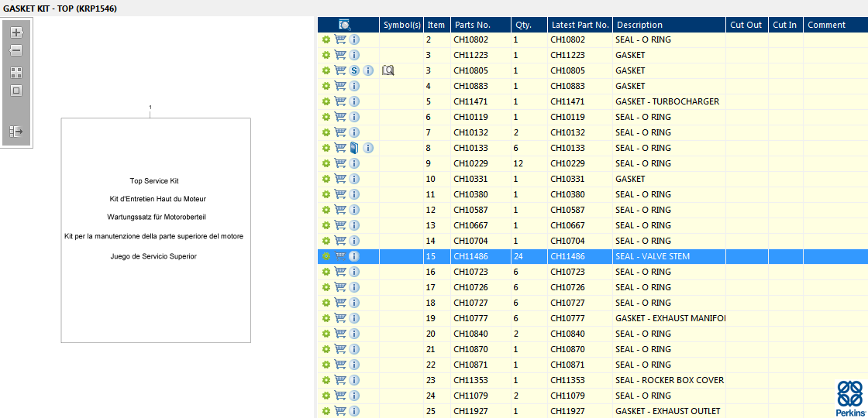868x418 pixels.
Task: Zoom out of the diagram
Action: point(15,51)
